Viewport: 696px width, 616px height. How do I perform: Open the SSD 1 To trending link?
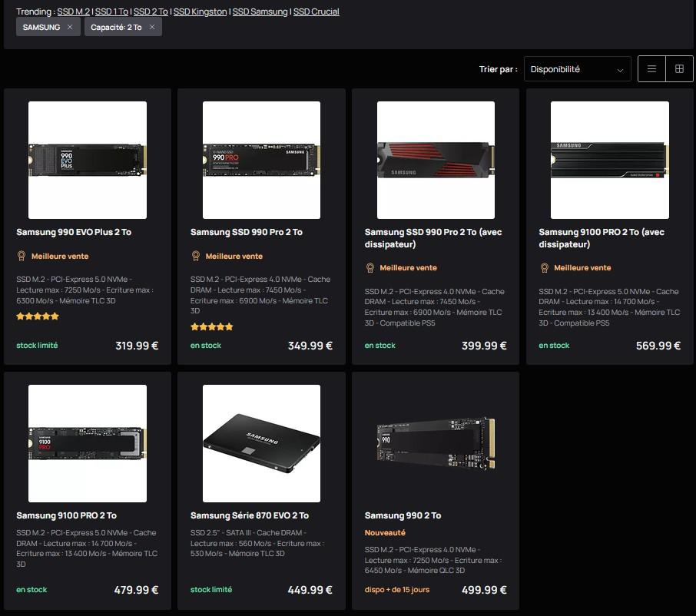(x=111, y=12)
